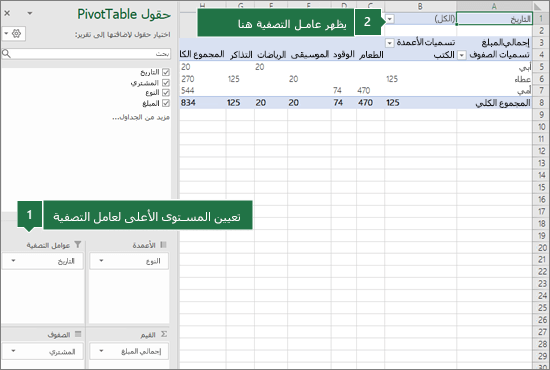Image resolution: width=550 pixels, height=370 pixels.
Task: Open the PivotTable pane task options arrow
Action: (x=30, y=13)
